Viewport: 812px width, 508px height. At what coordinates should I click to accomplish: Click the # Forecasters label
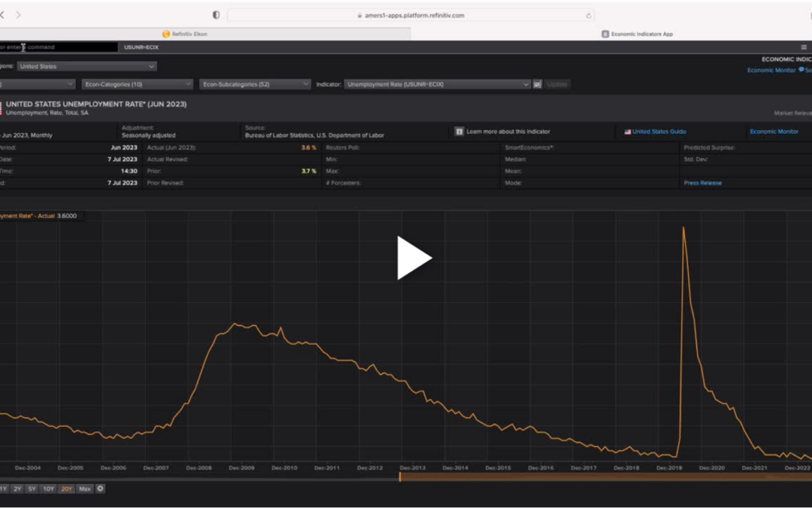pyautogui.click(x=344, y=183)
